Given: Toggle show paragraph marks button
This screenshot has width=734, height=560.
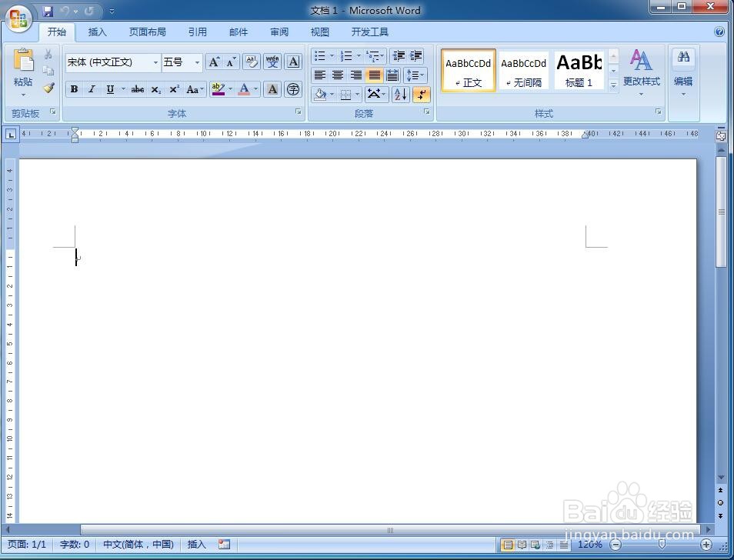Looking at the screenshot, I should (422, 95).
